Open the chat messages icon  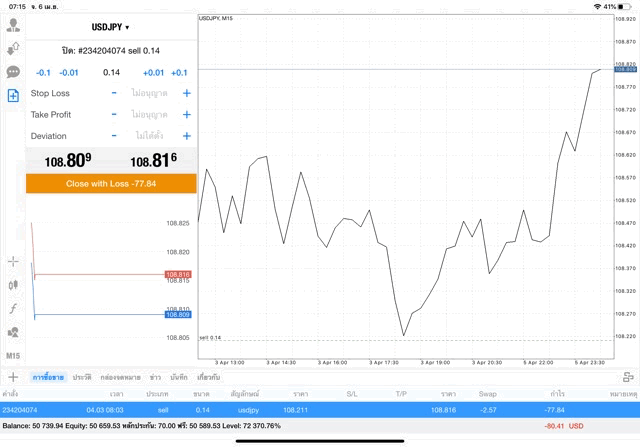[13, 72]
